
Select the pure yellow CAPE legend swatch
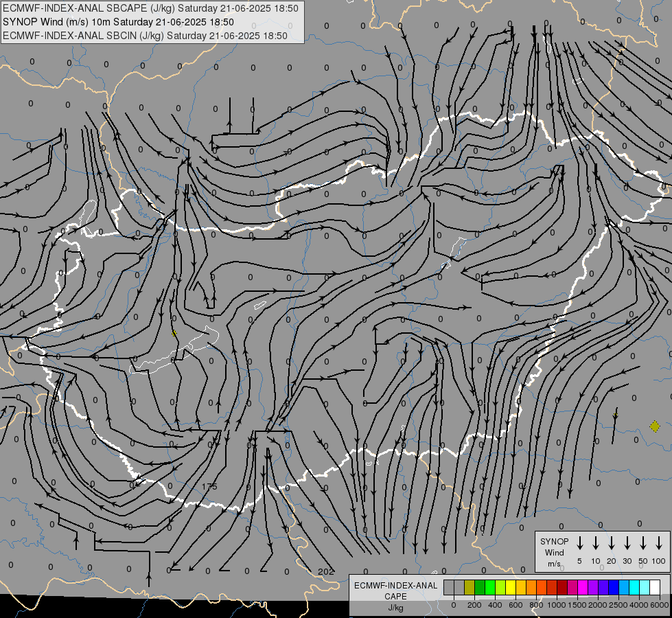[511, 587]
